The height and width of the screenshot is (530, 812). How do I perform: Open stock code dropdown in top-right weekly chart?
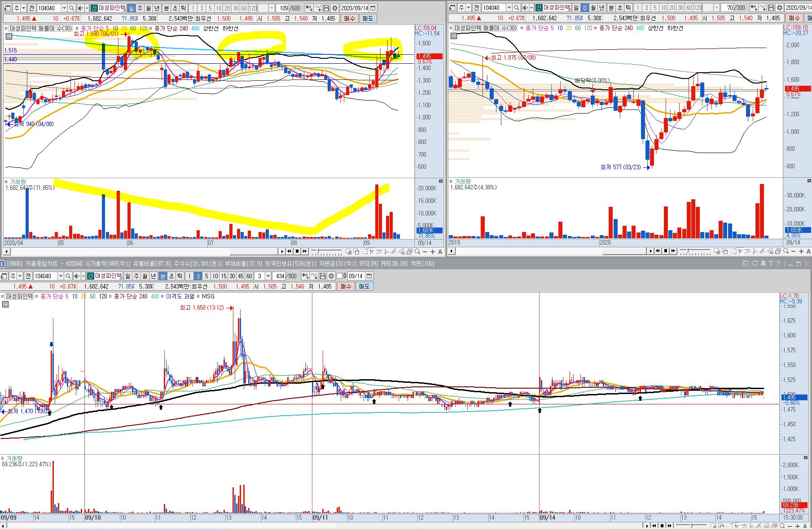[x=509, y=8]
